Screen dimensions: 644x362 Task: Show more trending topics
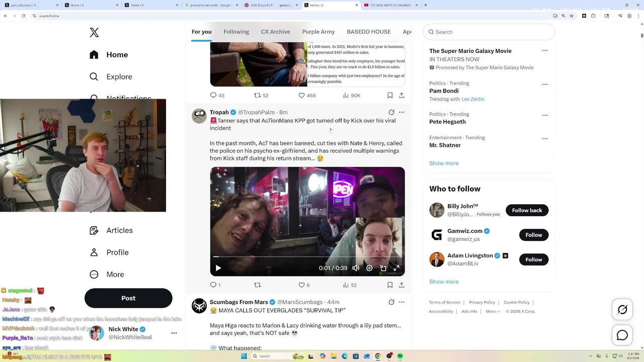(x=444, y=163)
